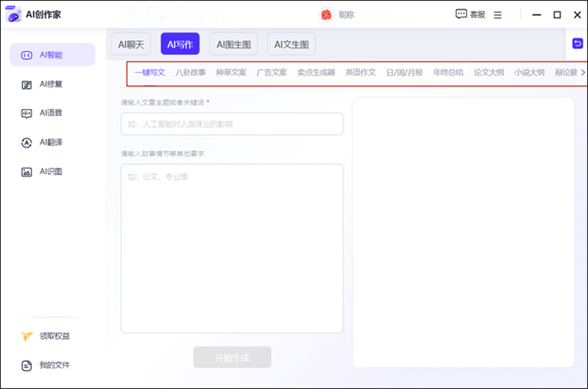Open the 客服 chat bubble icon
This screenshot has width=588, height=389.
coord(461,15)
